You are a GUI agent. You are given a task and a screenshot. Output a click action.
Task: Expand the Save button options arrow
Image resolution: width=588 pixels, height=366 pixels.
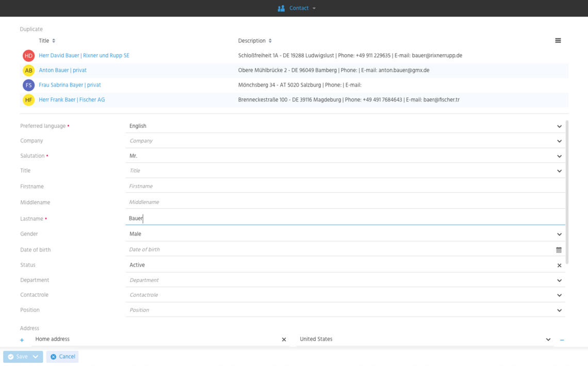point(36,357)
